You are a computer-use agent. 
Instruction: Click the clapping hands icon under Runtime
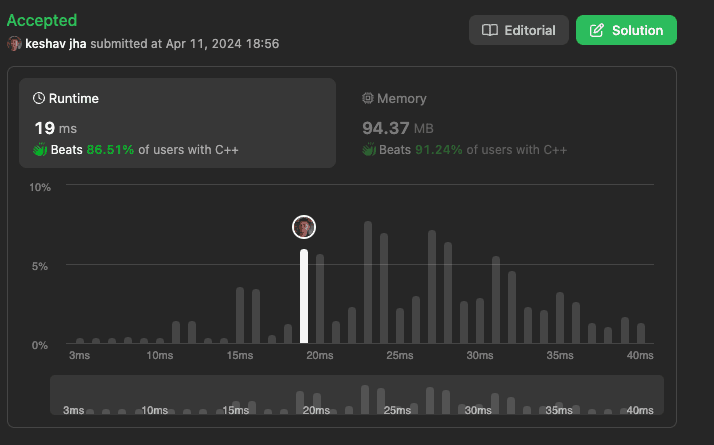(x=41, y=150)
